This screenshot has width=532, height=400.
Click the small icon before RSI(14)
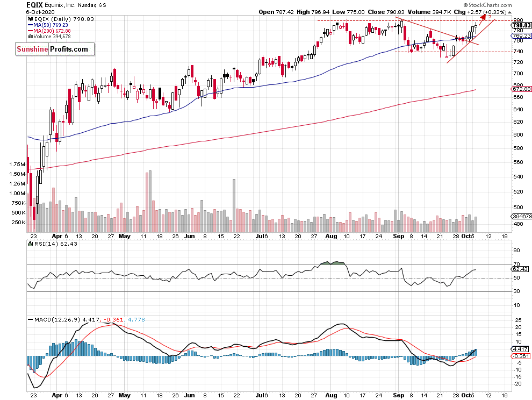[x=30, y=244]
